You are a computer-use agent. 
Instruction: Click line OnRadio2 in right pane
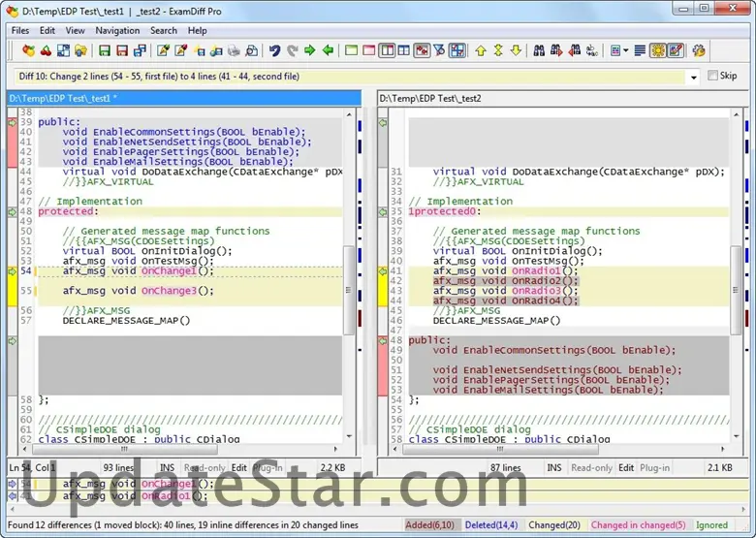(505, 281)
